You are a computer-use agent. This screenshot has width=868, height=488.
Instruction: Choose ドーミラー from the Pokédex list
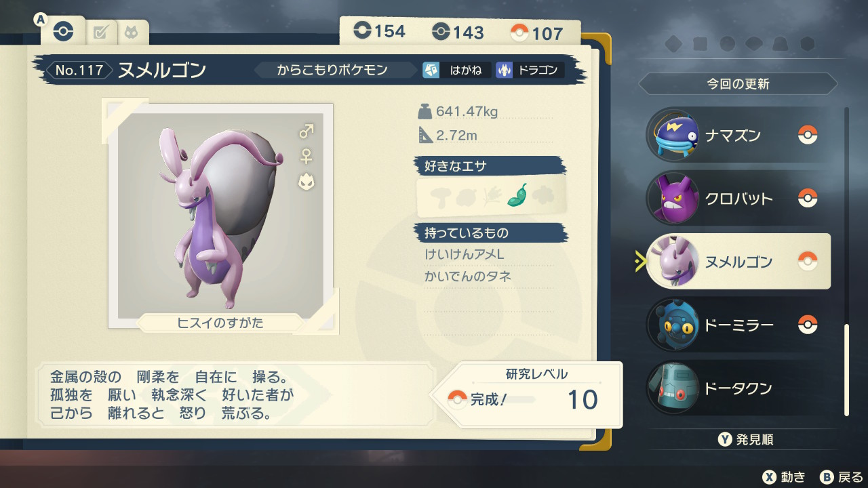click(x=737, y=325)
